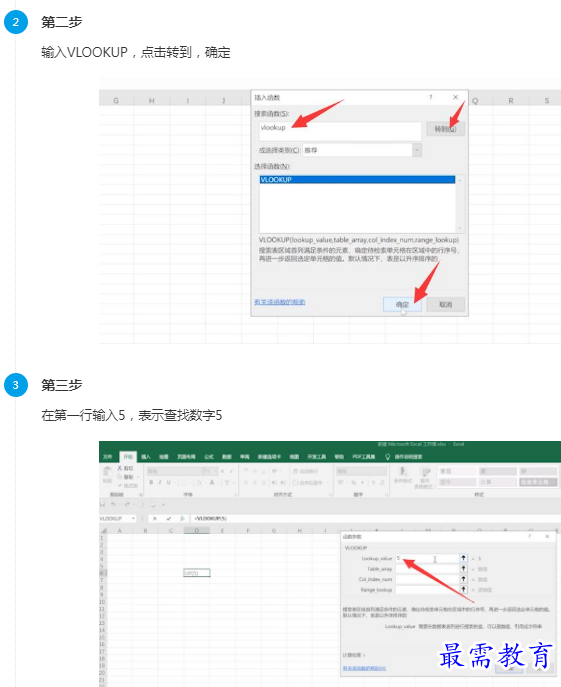561x687 pixels.
Task: Open the help link in Function Arguments dialog
Action: [364, 668]
